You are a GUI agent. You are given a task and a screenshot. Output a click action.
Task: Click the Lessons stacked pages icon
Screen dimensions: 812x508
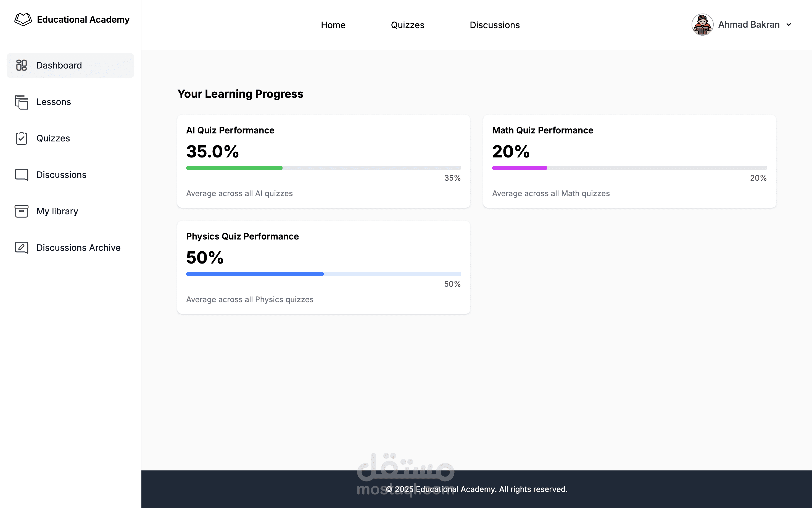[22, 102]
